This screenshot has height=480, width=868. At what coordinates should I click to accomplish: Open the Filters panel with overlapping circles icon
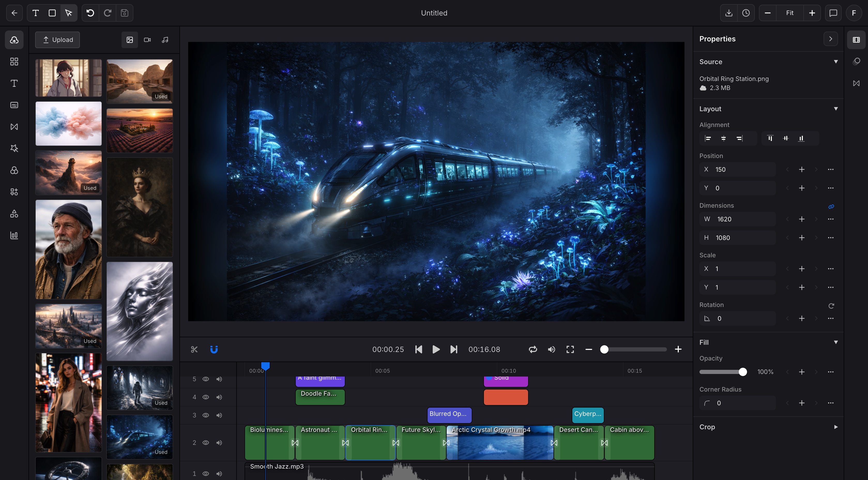coord(14,170)
